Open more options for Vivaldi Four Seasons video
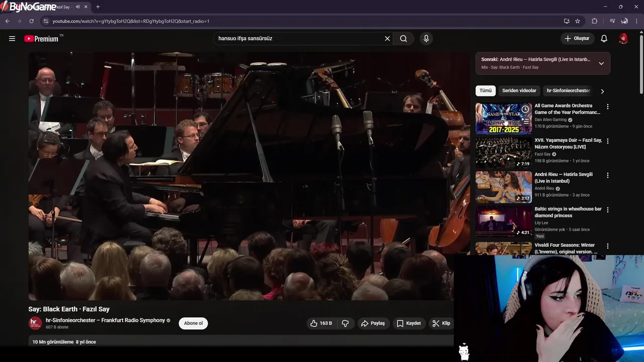The width and height of the screenshot is (644, 362). [608, 246]
